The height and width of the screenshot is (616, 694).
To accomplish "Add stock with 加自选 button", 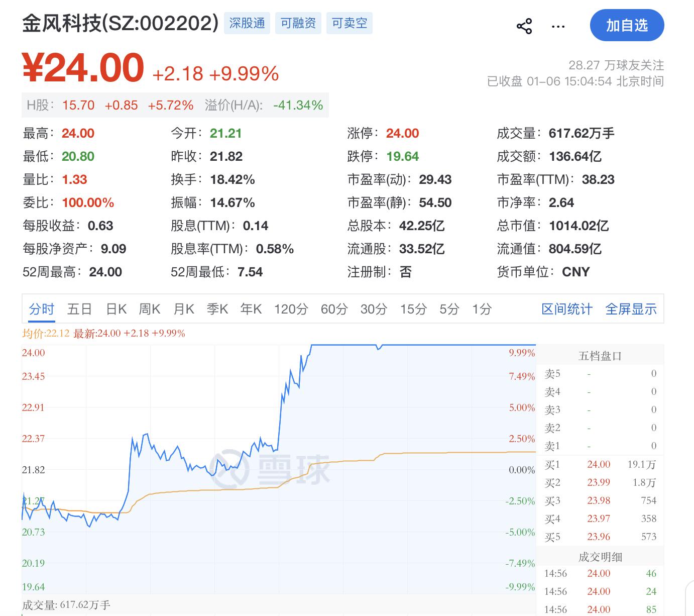I will tap(627, 26).
